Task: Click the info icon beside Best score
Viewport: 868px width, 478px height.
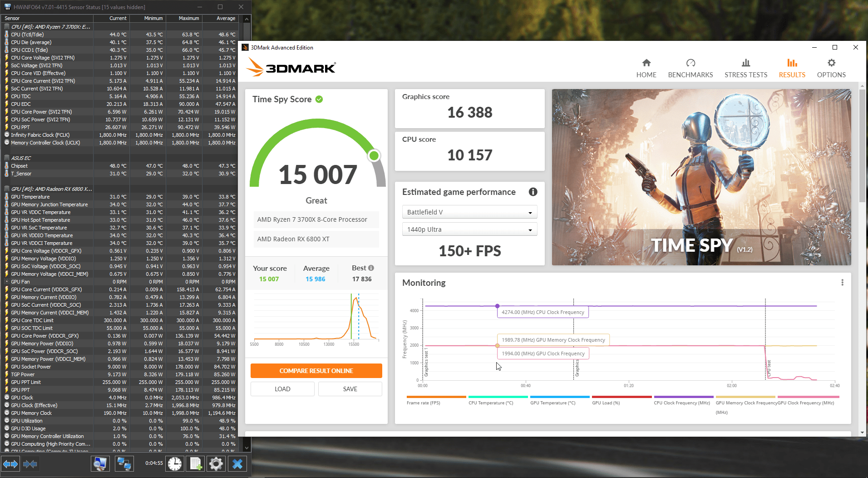Action: [371, 268]
